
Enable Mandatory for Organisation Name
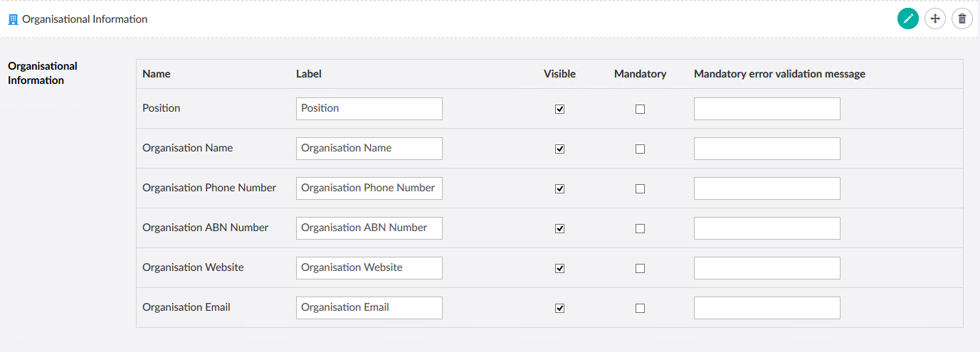[640, 149]
